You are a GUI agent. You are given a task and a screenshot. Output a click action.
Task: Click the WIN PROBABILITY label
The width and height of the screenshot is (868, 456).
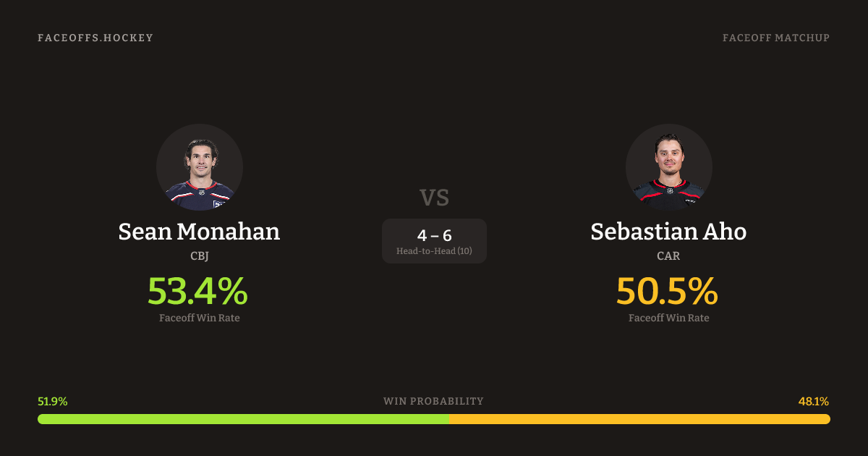[433, 401]
